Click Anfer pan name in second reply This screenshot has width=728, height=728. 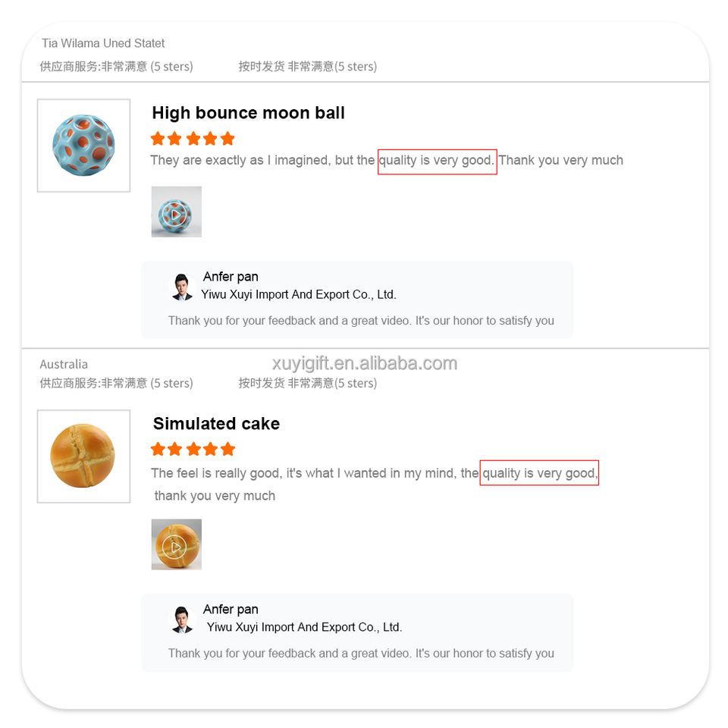pos(231,609)
